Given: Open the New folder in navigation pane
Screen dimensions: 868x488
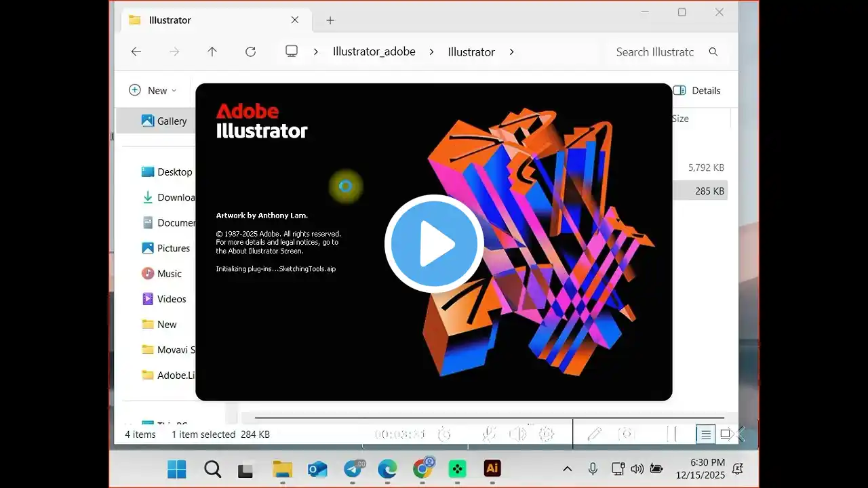Looking at the screenshot, I should pos(159,324).
